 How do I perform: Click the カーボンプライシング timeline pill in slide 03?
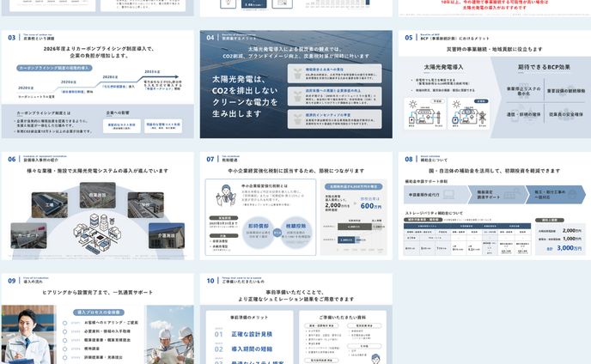tap(54, 68)
